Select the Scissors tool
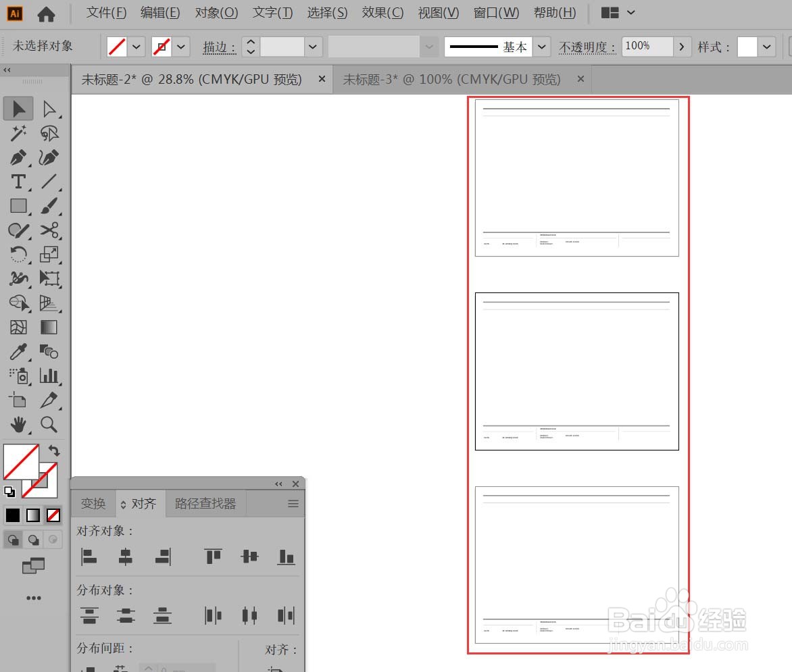The height and width of the screenshot is (672, 792). (49, 230)
